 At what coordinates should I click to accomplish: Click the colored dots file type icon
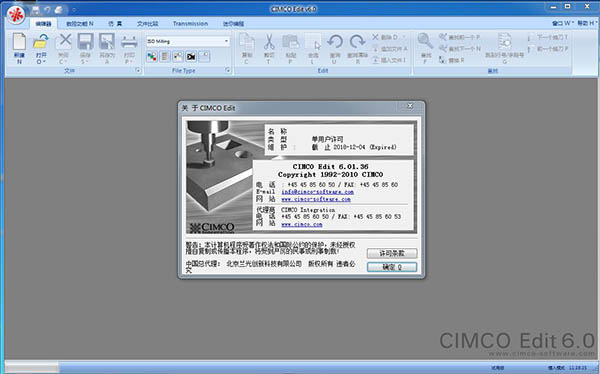click(x=152, y=57)
